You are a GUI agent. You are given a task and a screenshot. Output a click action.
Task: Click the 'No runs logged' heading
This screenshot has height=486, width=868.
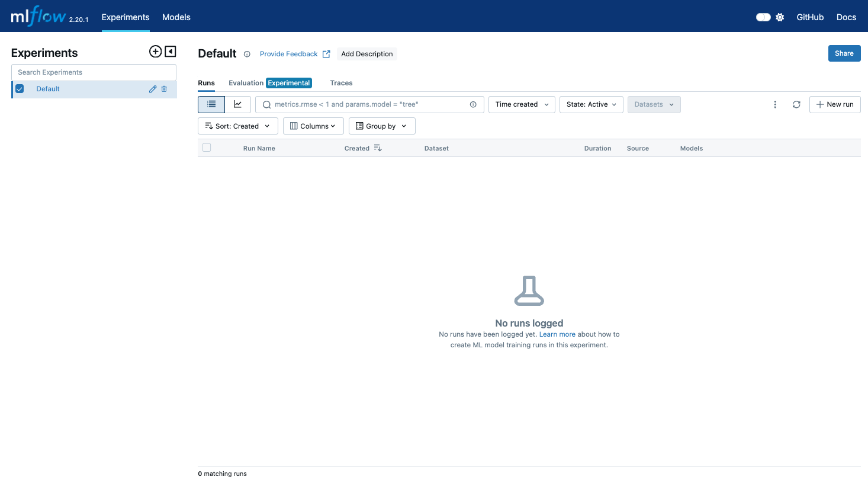click(529, 323)
